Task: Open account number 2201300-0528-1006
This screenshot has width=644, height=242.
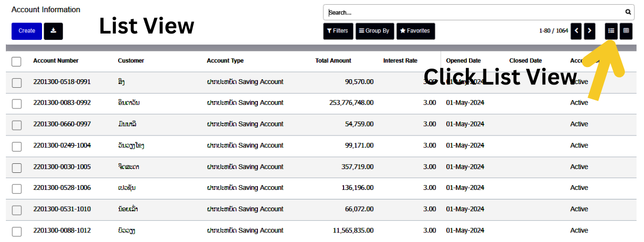Action: [62, 188]
